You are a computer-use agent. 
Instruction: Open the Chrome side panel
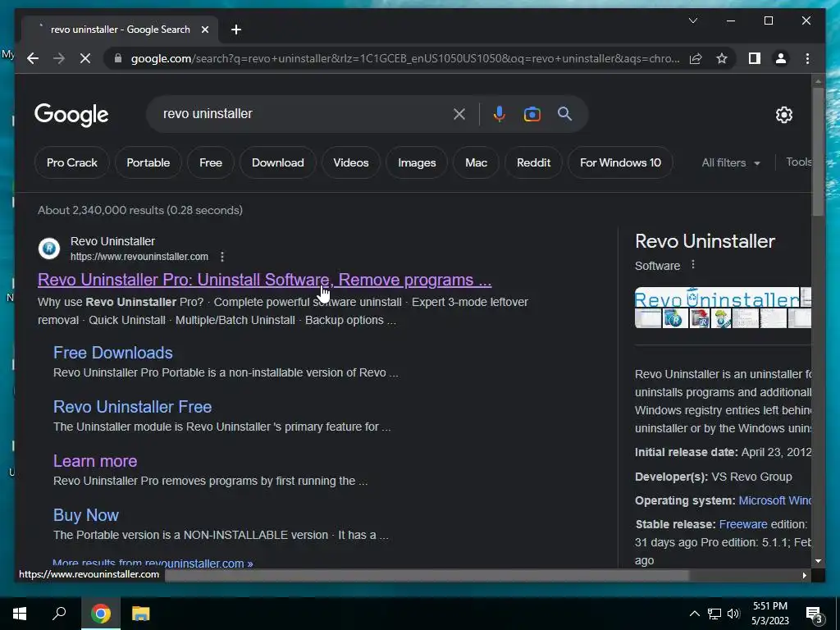pyautogui.click(x=755, y=58)
